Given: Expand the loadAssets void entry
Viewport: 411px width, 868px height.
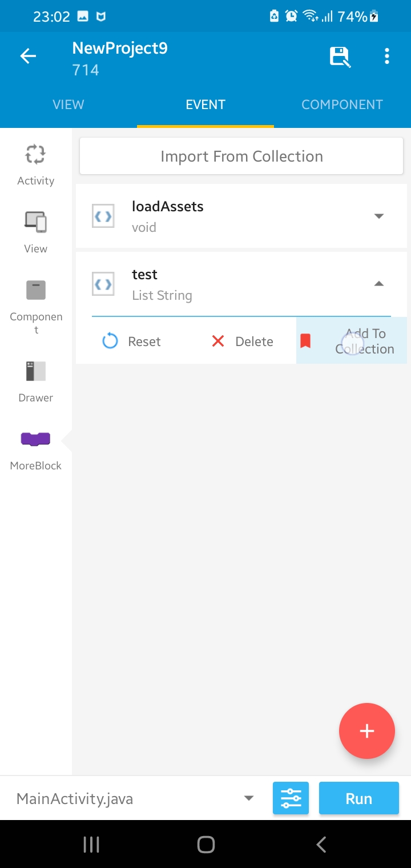Looking at the screenshot, I should coord(379,216).
